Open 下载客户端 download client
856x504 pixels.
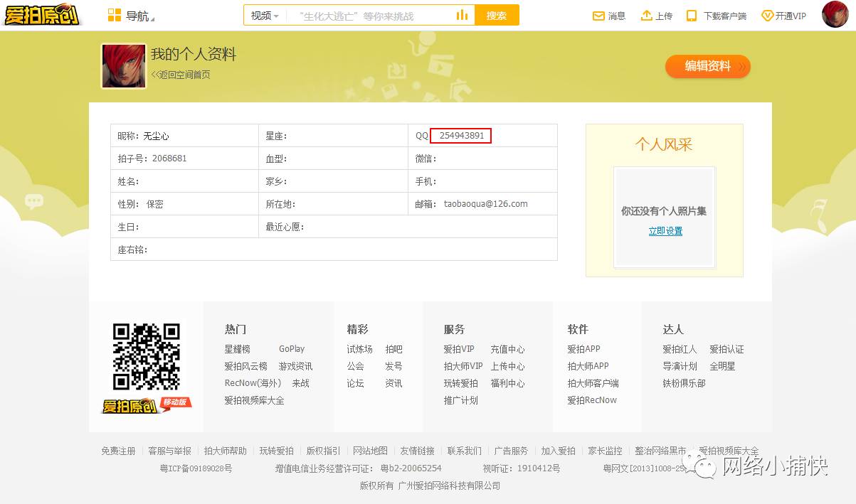(x=717, y=16)
